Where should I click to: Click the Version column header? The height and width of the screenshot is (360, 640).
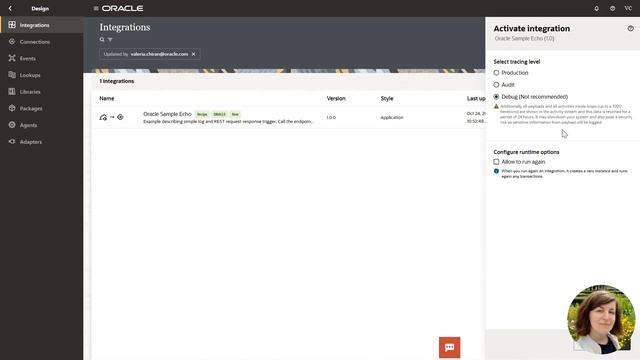336,98
